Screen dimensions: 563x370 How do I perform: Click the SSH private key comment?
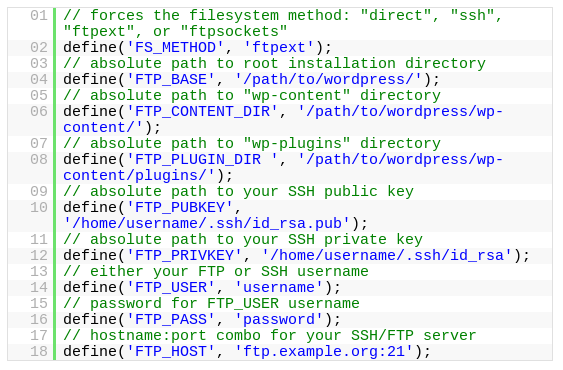[243, 240]
